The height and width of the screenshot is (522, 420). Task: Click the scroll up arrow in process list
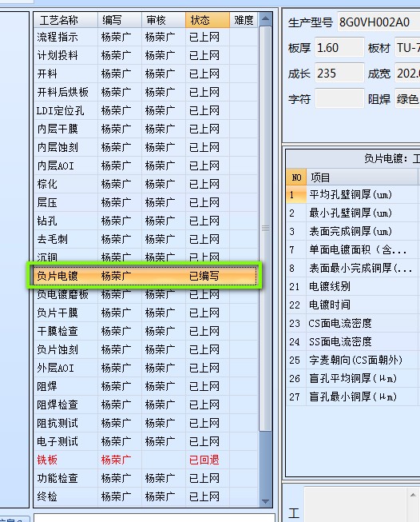coord(265,18)
